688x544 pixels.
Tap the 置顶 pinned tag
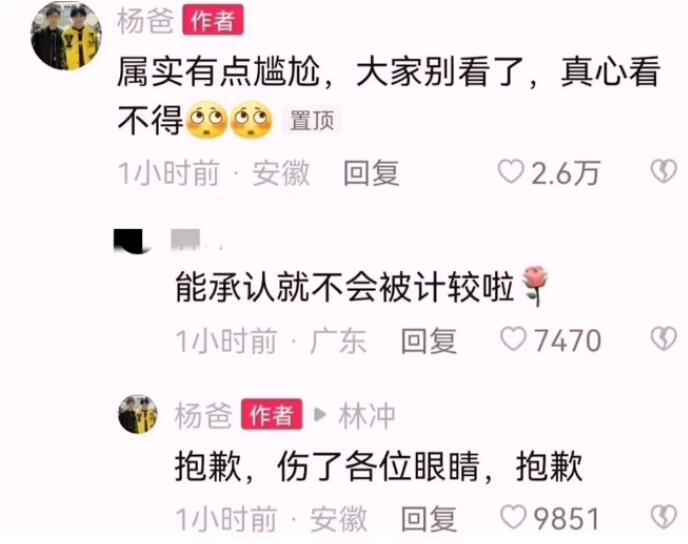click(312, 121)
